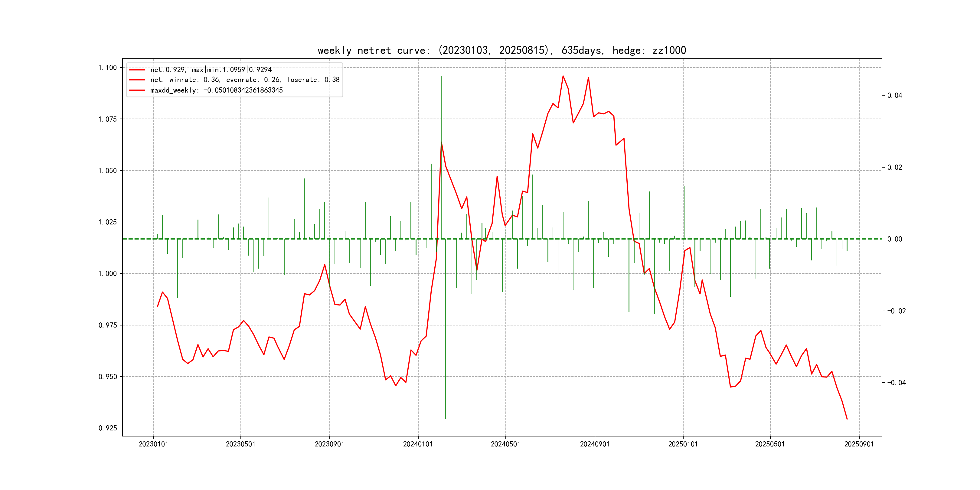
Task: Click the 20240501 date tick label
Action: coord(505,444)
